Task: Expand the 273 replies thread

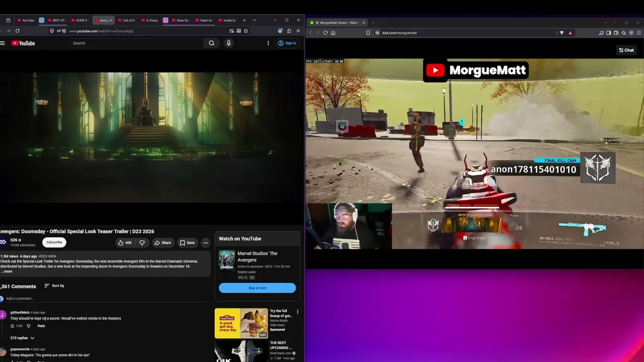Action: (x=22, y=338)
